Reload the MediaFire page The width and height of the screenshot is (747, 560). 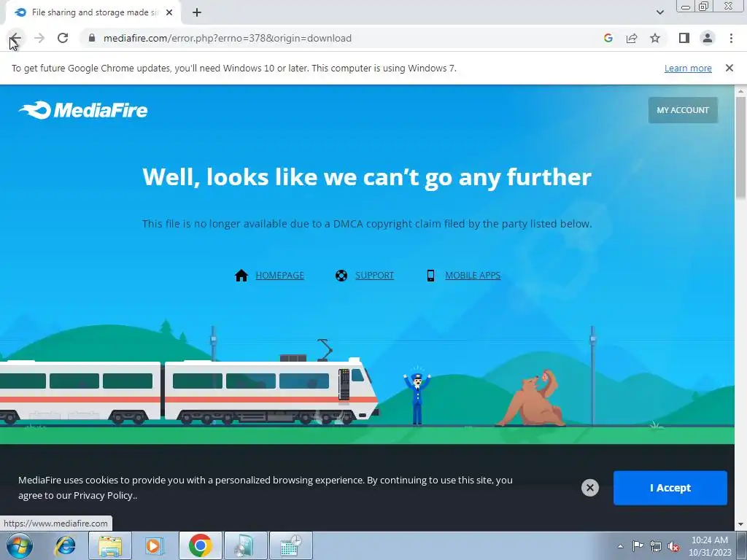pyautogui.click(x=63, y=38)
